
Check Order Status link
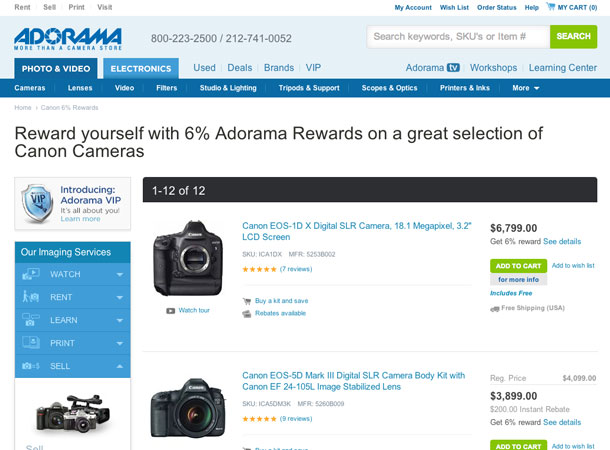[497, 7]
